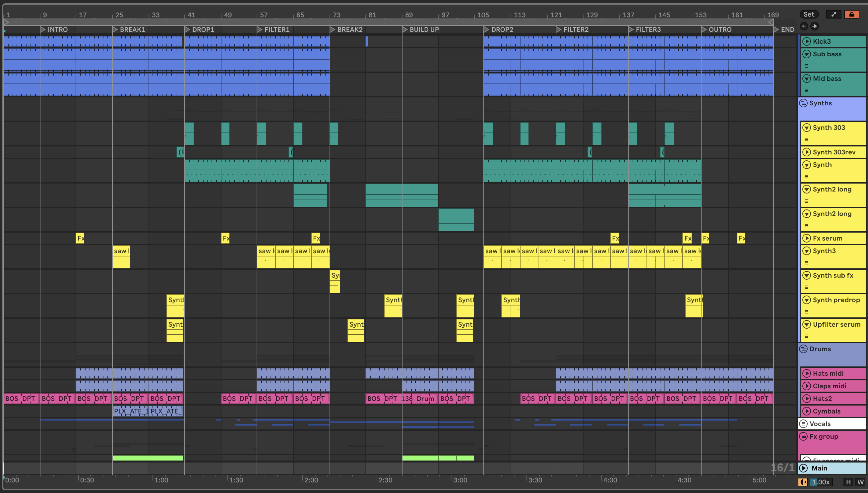The width and height of the screenshot is (868, 493).
Task: Click the H height optimize button
Action: tap(848, 482)
